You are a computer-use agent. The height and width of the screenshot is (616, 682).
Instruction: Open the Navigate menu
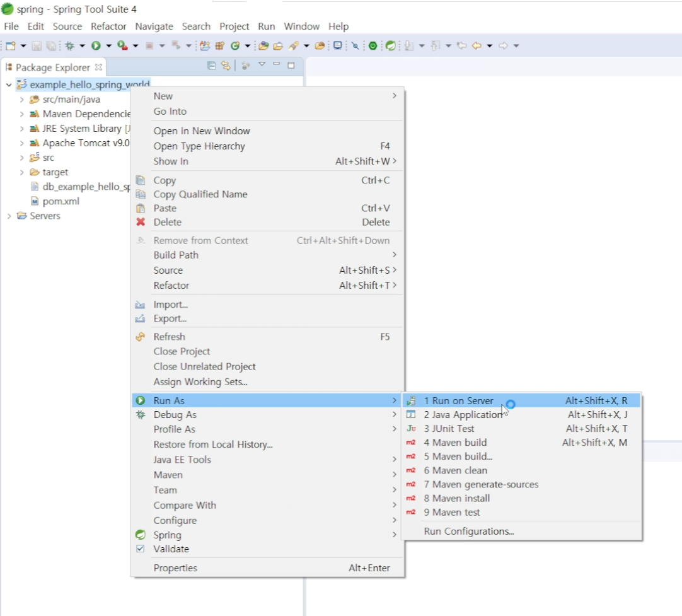click(x=154, y=26)
